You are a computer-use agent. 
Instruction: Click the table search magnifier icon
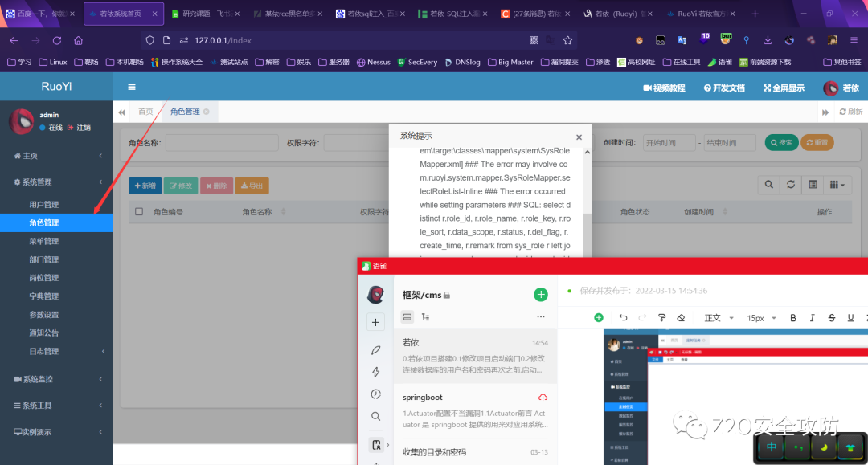[769, 185]
